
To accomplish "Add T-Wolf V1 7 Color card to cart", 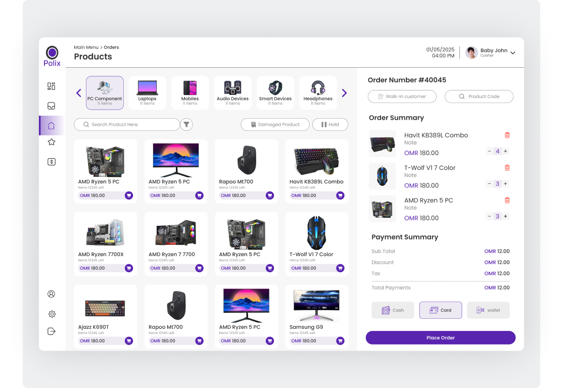I will click(x=340, y=268).
